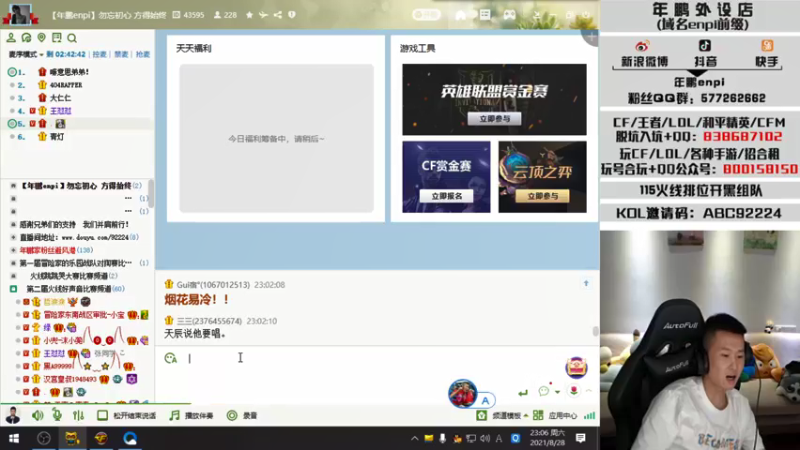This screenshot has width=800, height=450.
Task: Select queue user 青灯 in position 6
Action: [57, 137]
